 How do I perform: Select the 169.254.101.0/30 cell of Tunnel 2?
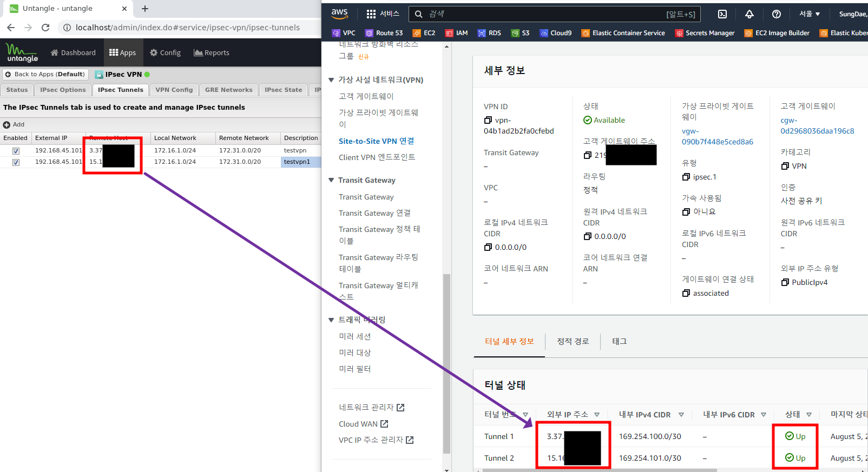650,458
